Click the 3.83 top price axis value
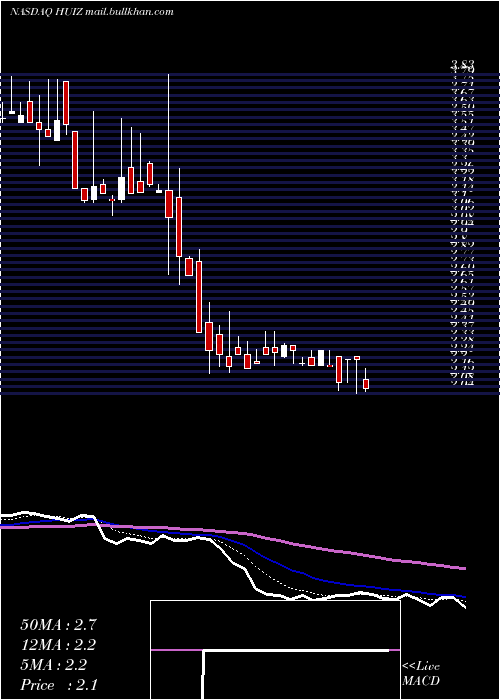Image resolution: width=500 pixels, height=700 pixels. tap(462, 64)
